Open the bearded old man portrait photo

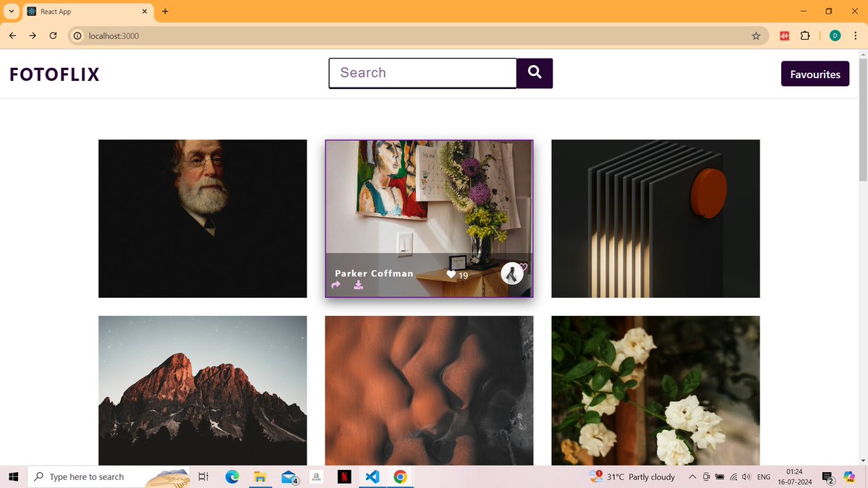click(203, 218)
